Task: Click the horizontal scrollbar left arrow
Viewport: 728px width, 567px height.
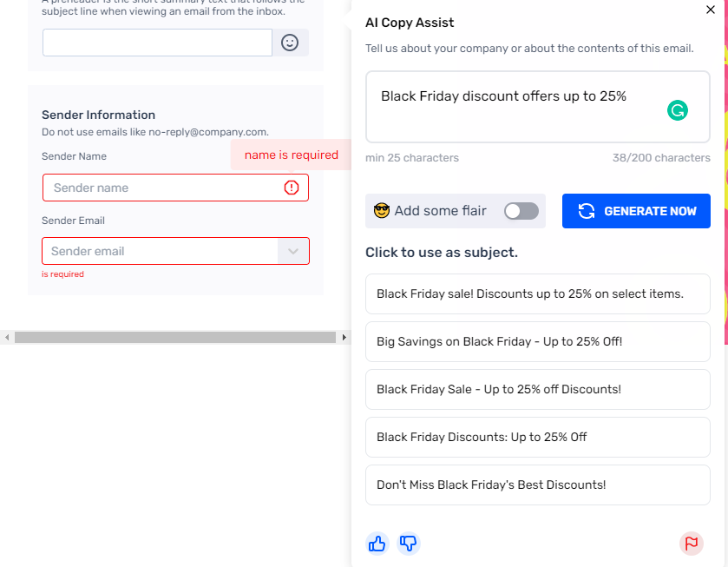Action: [7, 336]
